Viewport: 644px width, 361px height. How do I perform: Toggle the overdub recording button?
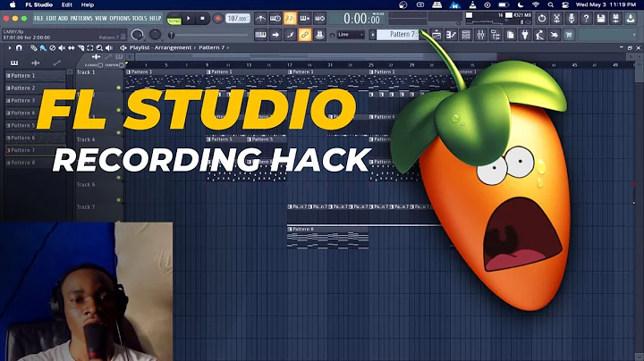[x=305, y=19]
